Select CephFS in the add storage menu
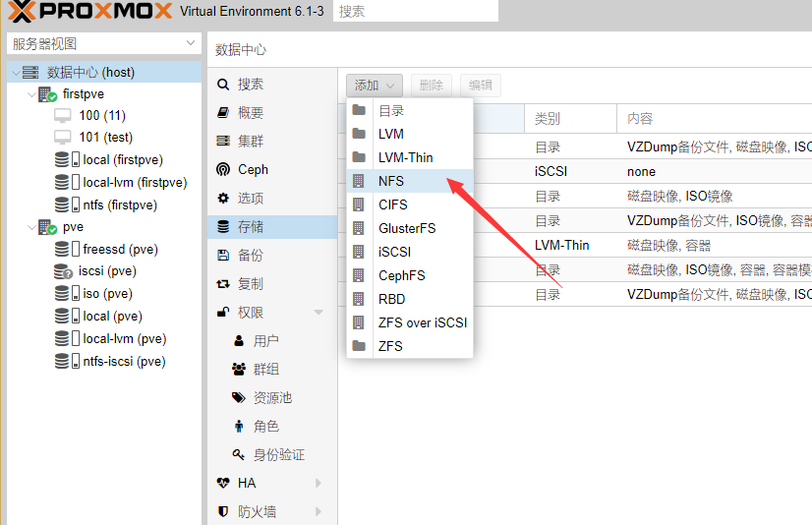This screenshot has width=812, height=525. click(x=401, y=275)
